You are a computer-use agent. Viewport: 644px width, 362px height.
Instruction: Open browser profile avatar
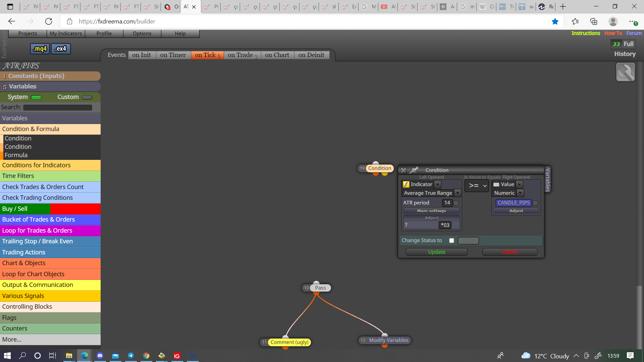tap(613, 21)
